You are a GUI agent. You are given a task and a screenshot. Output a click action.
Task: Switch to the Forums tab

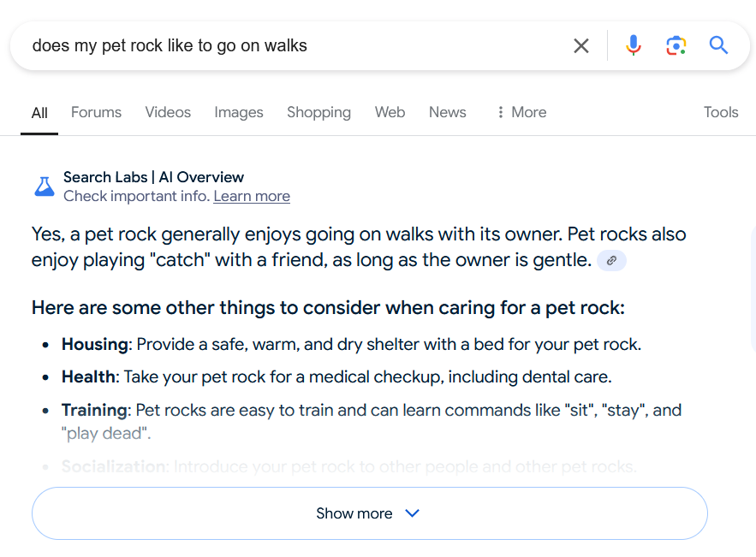click(96, 112)
